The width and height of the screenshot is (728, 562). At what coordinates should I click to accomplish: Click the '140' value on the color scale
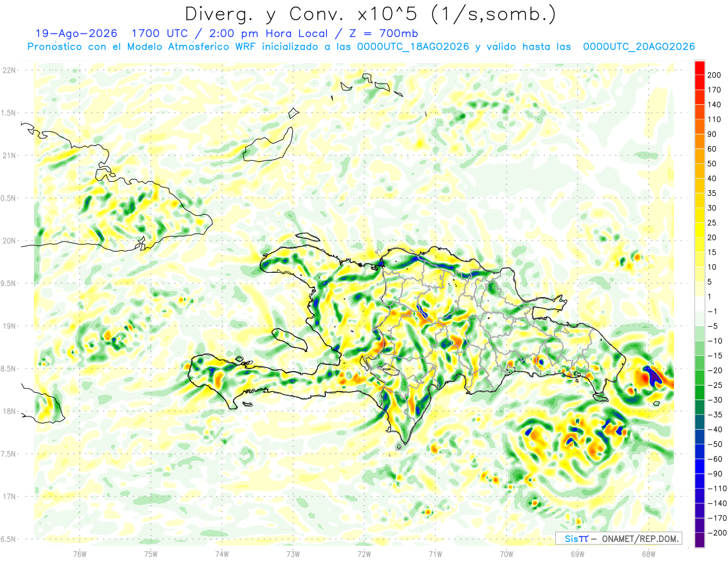click(x=715, y=105)
